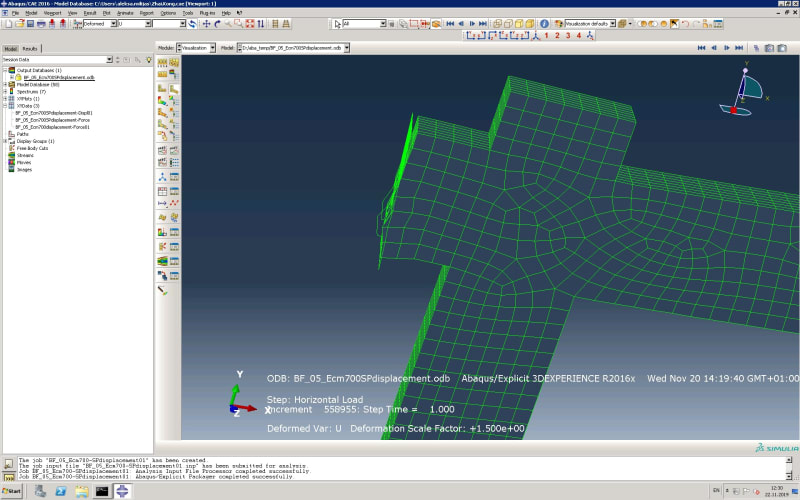Open a file using the folder icon
The height and width of the screenshot is (500, 800).
point(19,24)
